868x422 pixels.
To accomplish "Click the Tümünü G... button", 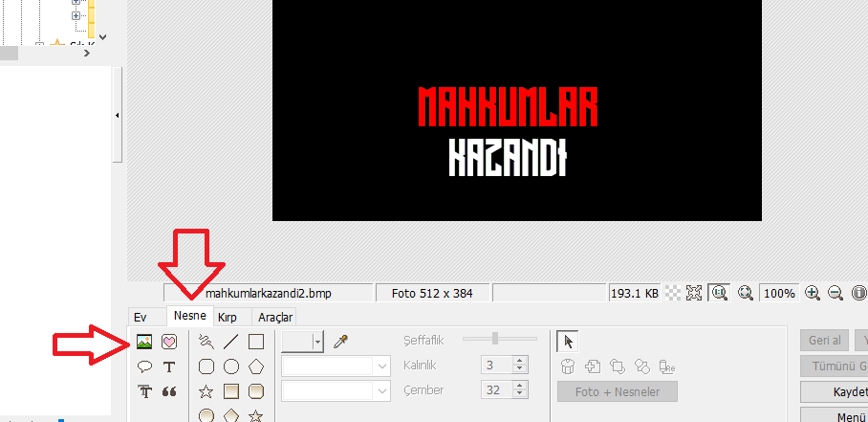I will [835, 366].
